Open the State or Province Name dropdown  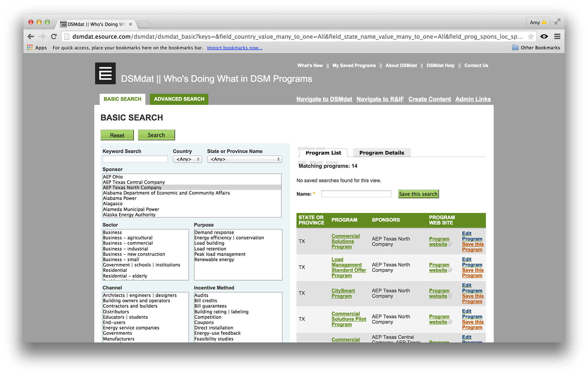(x=245, y=159)
